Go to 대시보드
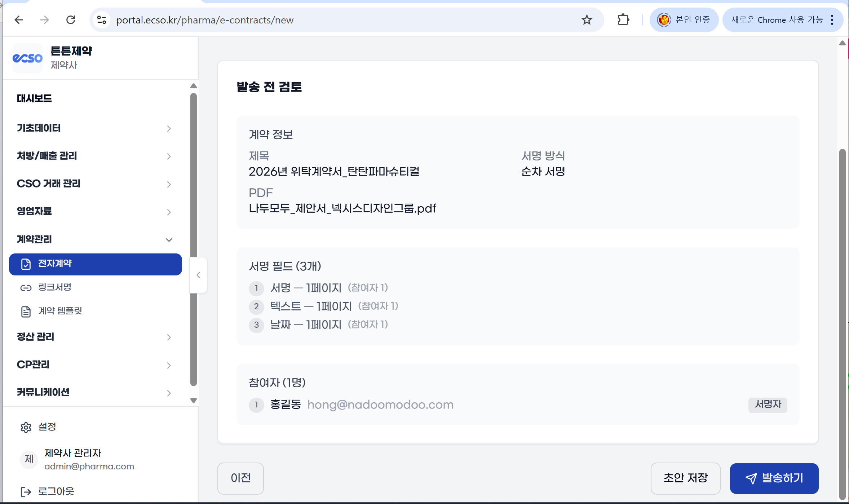 [x=34, y=98]
